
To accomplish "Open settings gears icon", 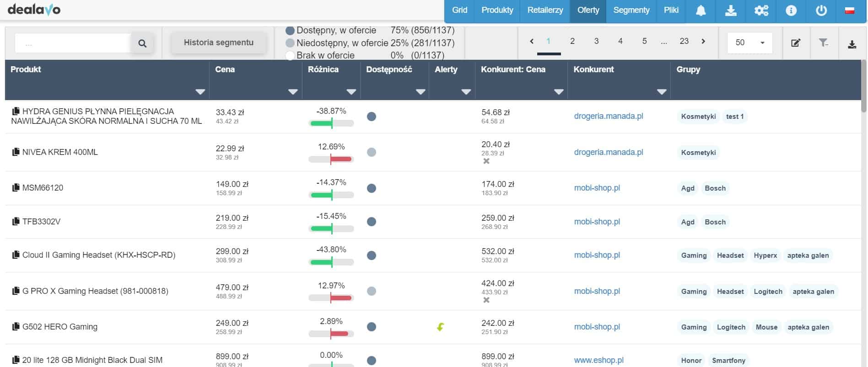I will (x=761, y=11).
